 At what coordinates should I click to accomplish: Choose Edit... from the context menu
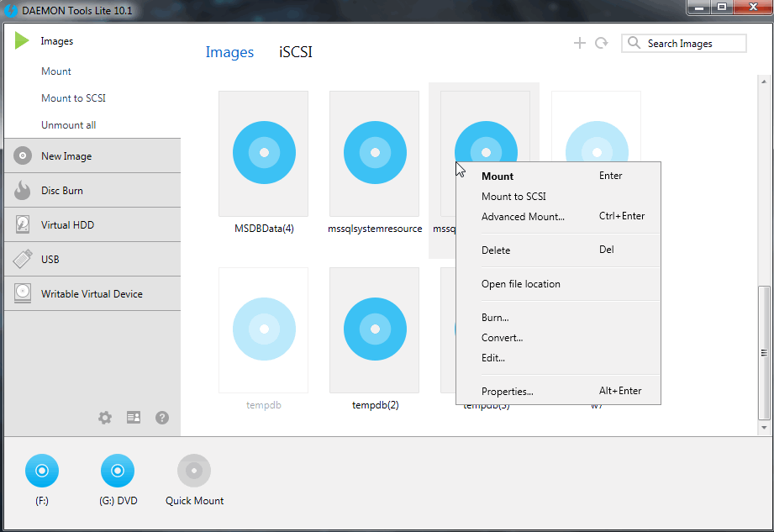point(558,358)
